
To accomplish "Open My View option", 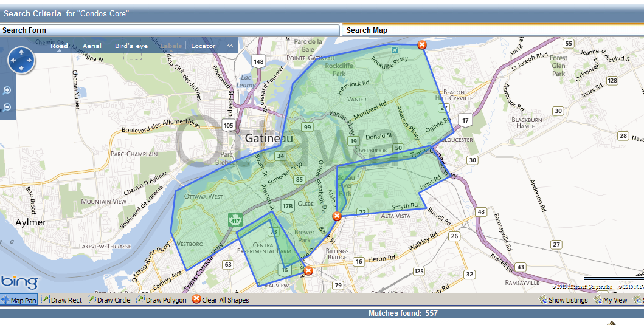I will 611,300.
